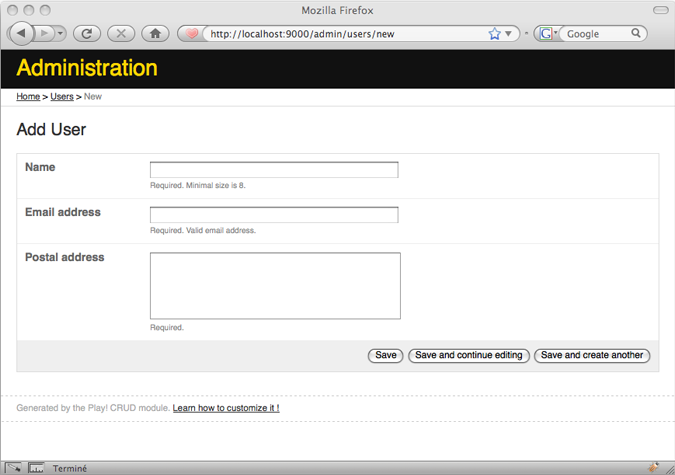The image size is (675, 475).
Task: Click Save and create another
Action: [x=591, y=356]
